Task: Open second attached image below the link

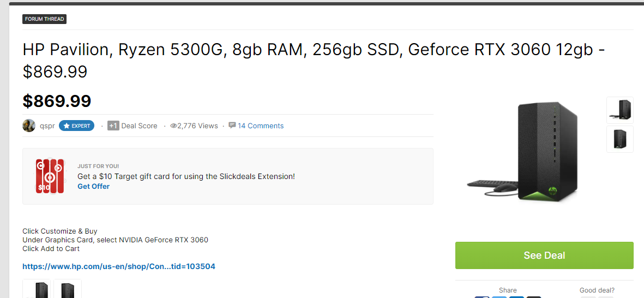Action: pyautogui.click(x=68, y=289)
